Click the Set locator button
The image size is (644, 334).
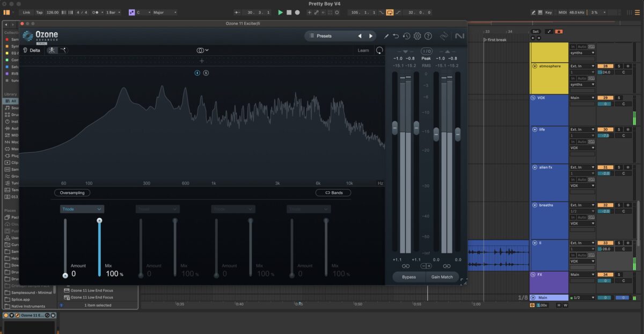tap(536, 32)
